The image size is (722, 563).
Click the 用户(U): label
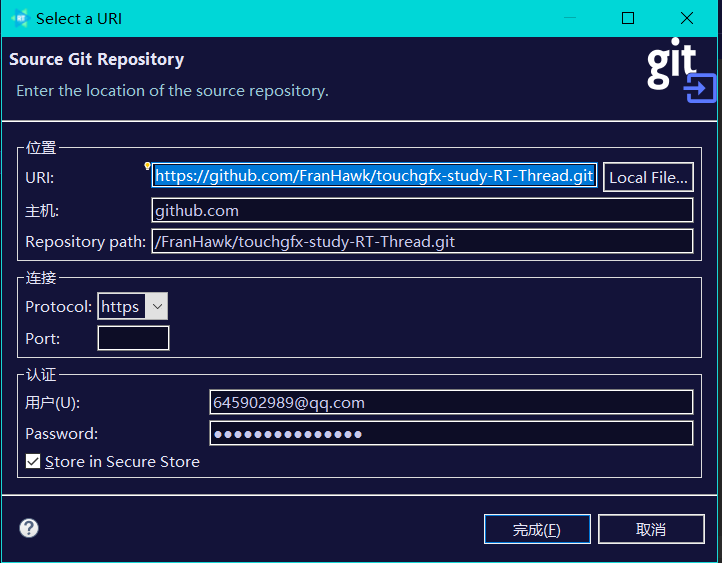[52, 403]
